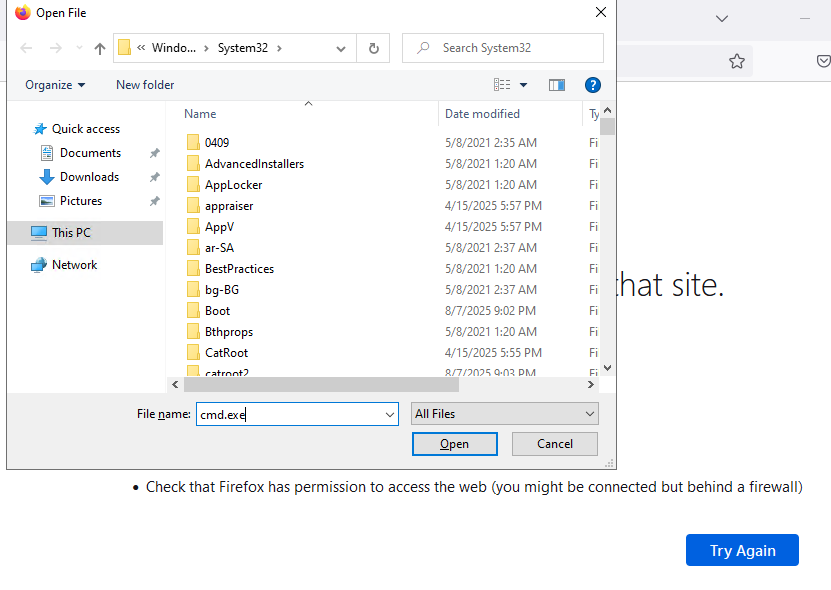Open More view options dropdown arrow
This screenshot has width=831, height=590.
[523, 85]
